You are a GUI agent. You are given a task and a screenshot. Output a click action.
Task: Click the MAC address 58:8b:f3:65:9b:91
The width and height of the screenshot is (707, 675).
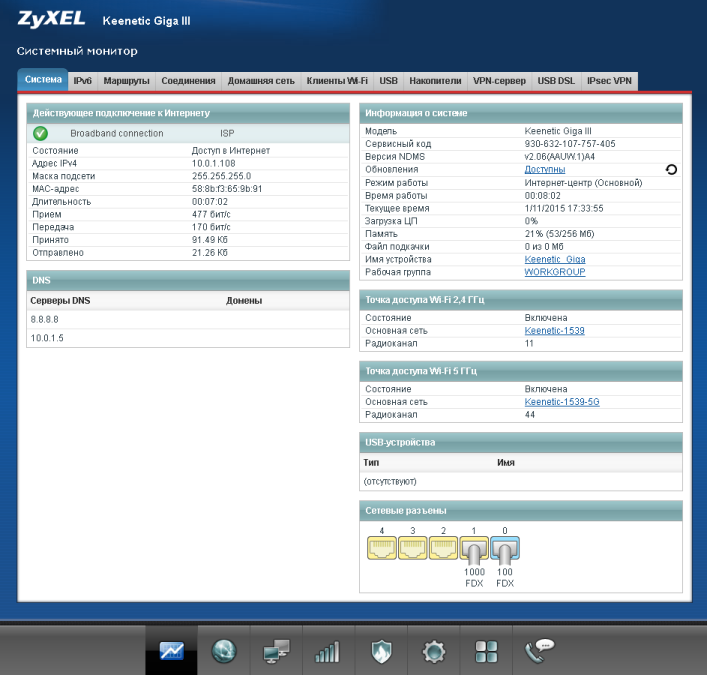227,188
